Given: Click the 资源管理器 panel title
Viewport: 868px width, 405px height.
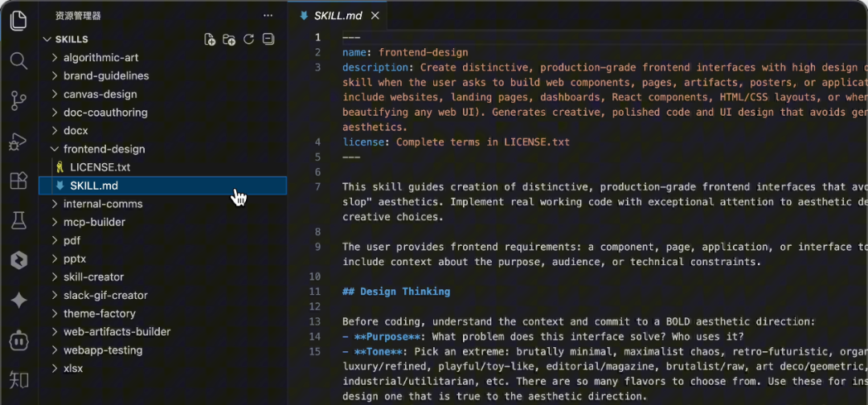Looking at the screenshot, I should (x=78, y=15).
